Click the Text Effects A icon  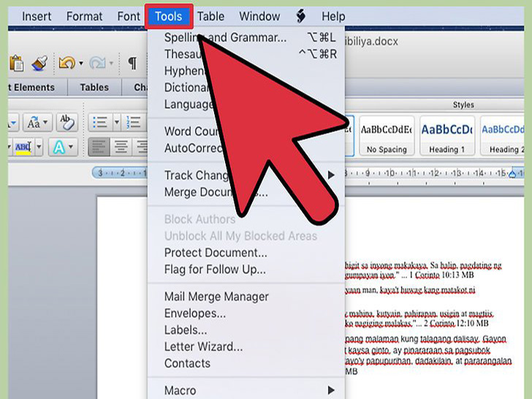coord(58,148)
